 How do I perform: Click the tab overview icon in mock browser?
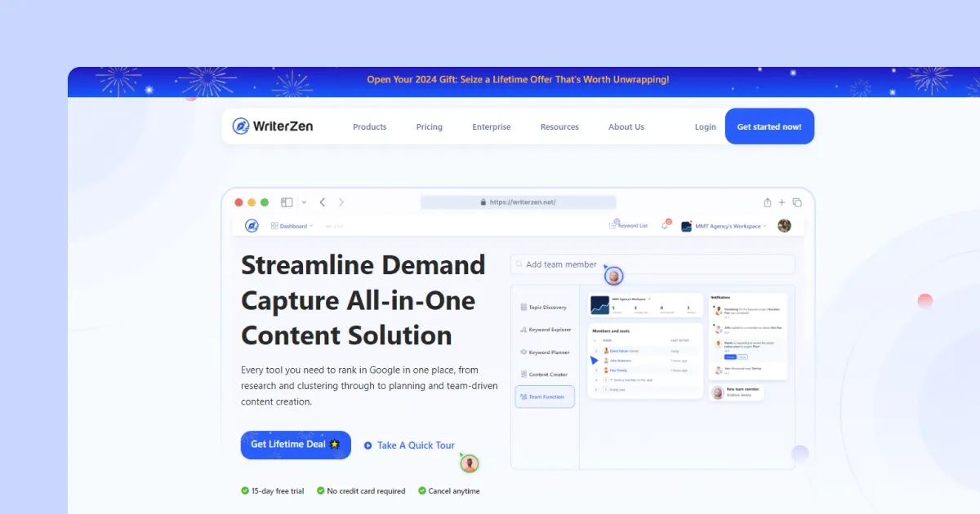[797, 202]
